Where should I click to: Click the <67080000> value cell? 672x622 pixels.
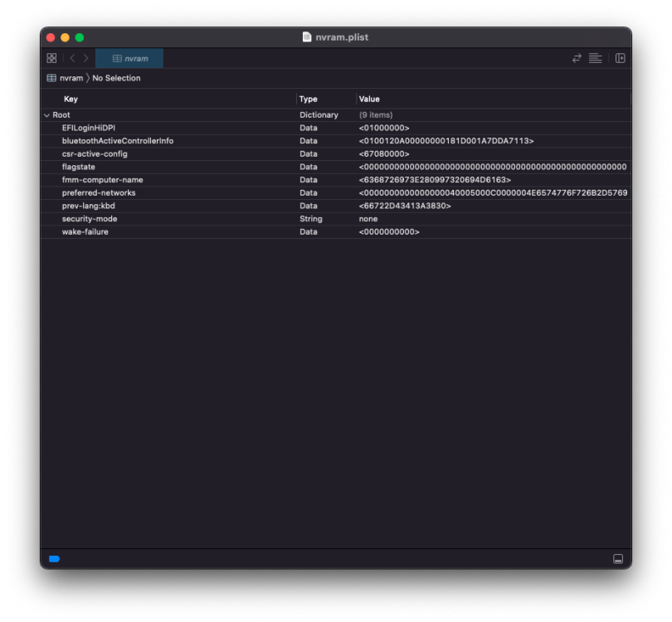coord(384,153)
